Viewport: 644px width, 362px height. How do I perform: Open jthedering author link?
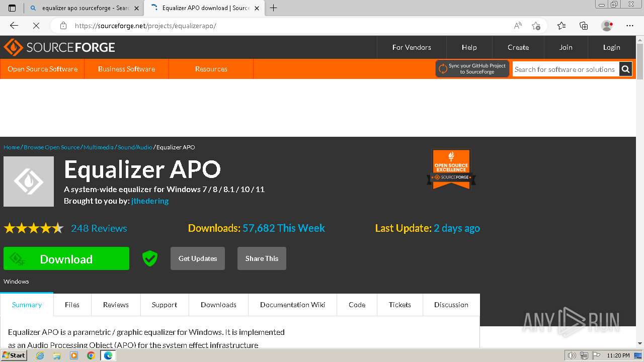coord(150,201)
